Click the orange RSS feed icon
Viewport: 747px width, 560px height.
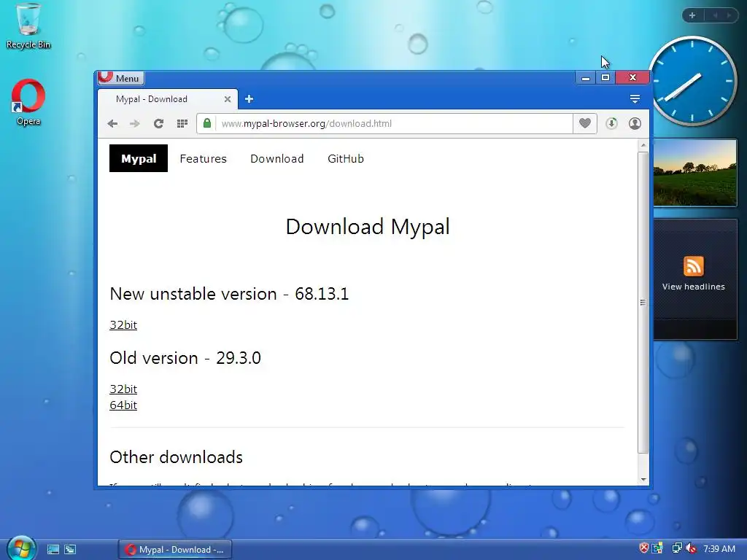click(694, 266)
